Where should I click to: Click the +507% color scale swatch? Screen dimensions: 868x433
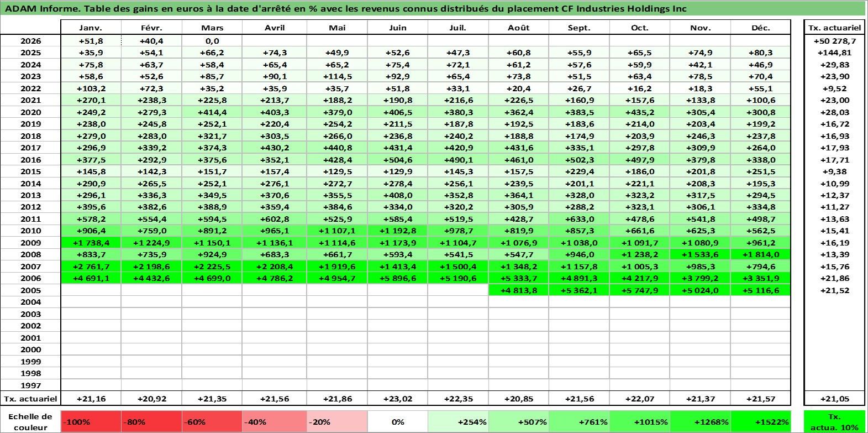click(519, 422)
